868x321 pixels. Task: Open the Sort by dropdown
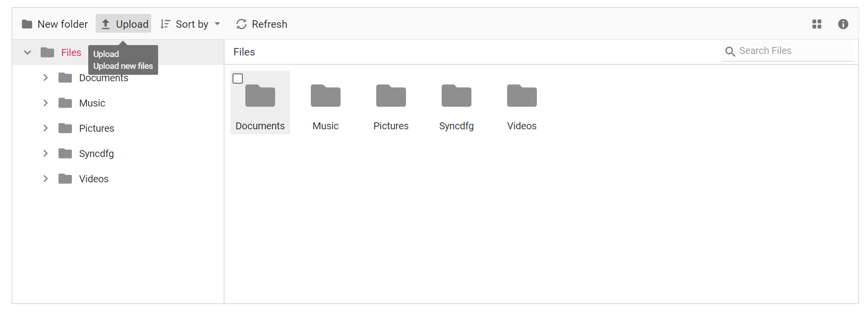[x=190, y=24]
